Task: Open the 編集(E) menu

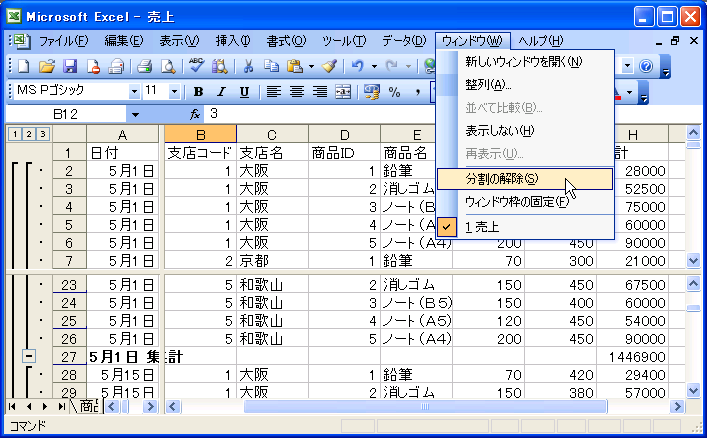Action: coord(124,41)
